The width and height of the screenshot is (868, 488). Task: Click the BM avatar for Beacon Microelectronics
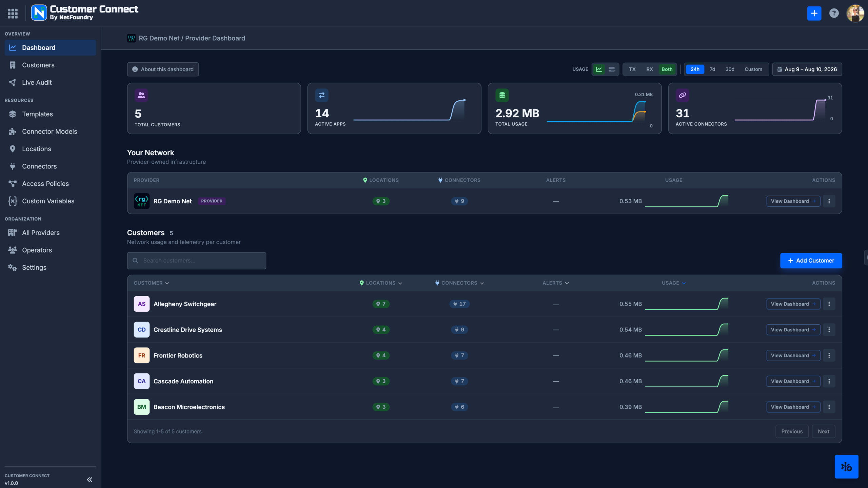[x=141, y=407]
